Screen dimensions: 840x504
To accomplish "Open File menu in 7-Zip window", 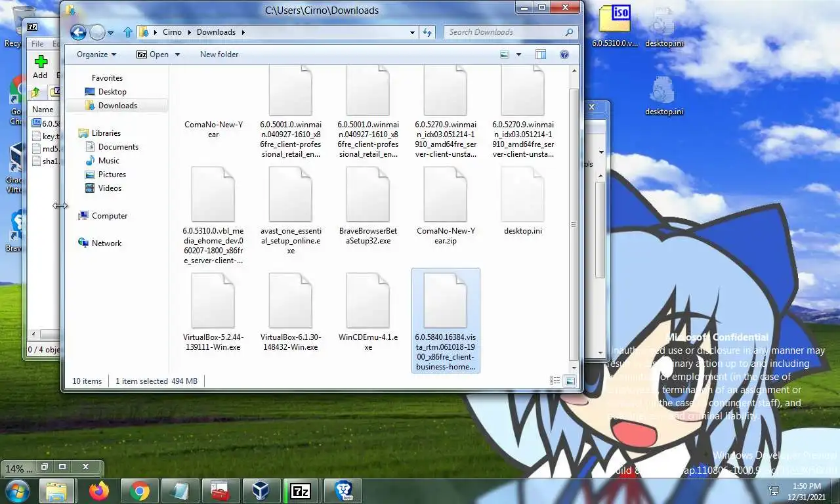I will (x=37, y=44).
